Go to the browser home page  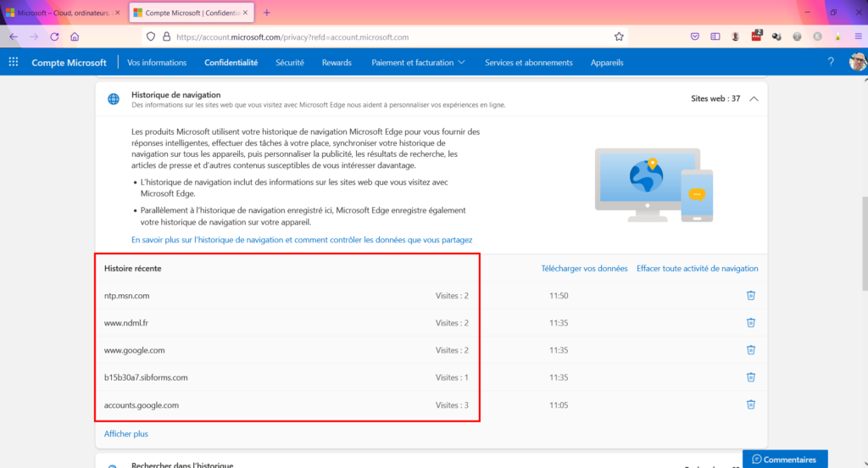click(75, 36)
